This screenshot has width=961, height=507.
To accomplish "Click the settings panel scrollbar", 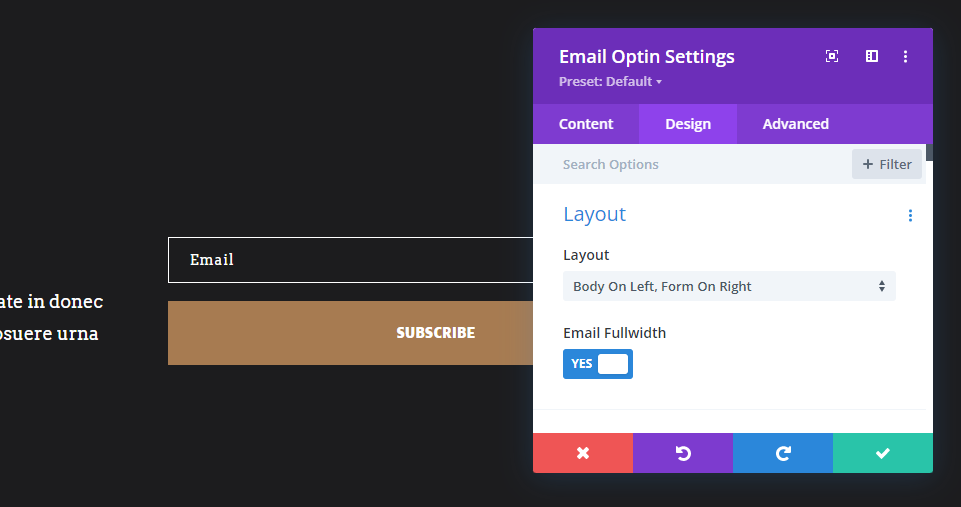I will click(x=929, y=153).
